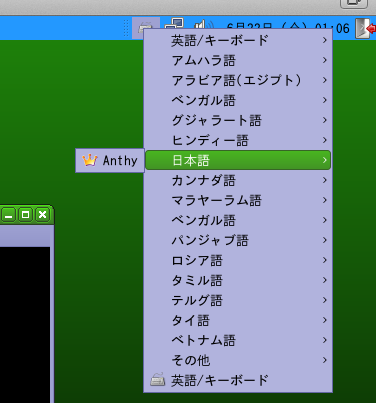Choose テルグ語 menu entry
376x403 pixels.
[x=238, y=300]
